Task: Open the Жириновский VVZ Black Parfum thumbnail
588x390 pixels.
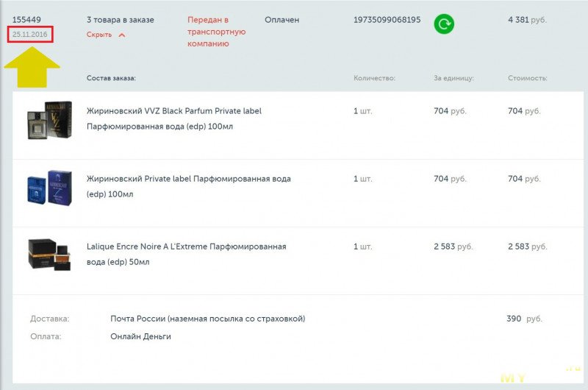Action: point(49,120)
